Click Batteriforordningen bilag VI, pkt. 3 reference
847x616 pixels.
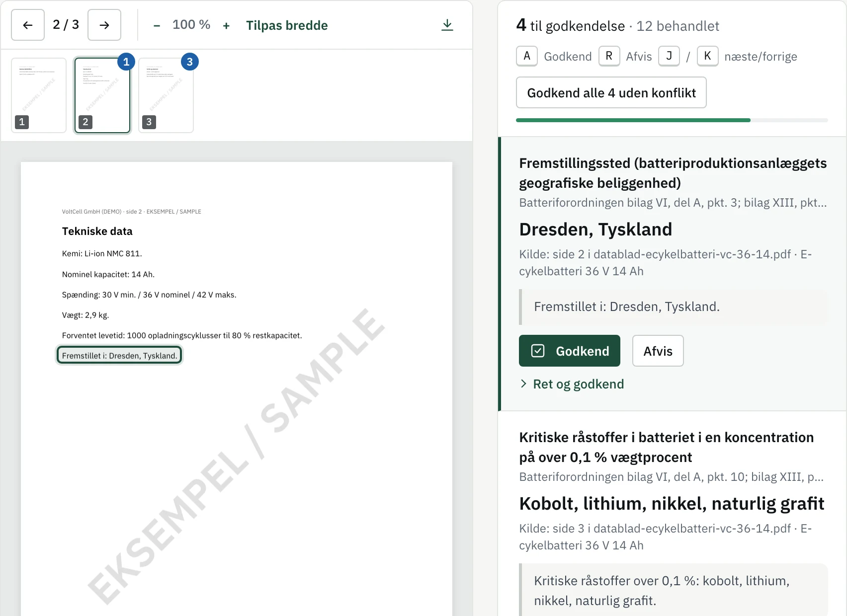(x=673, y=203)
